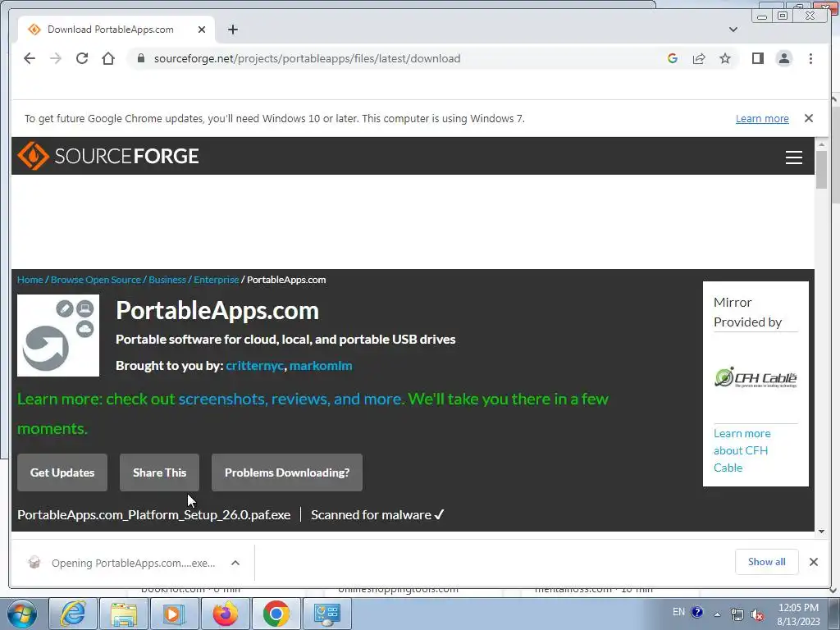The width and height of the screenshot is (840, 630).
Task: Click the page scroll up arrow
Action: [x=821, y=144]
